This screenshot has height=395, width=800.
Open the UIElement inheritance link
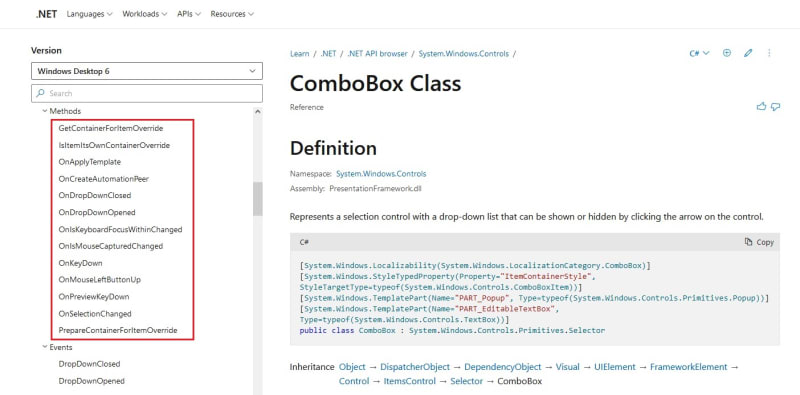tap(615, 367)
